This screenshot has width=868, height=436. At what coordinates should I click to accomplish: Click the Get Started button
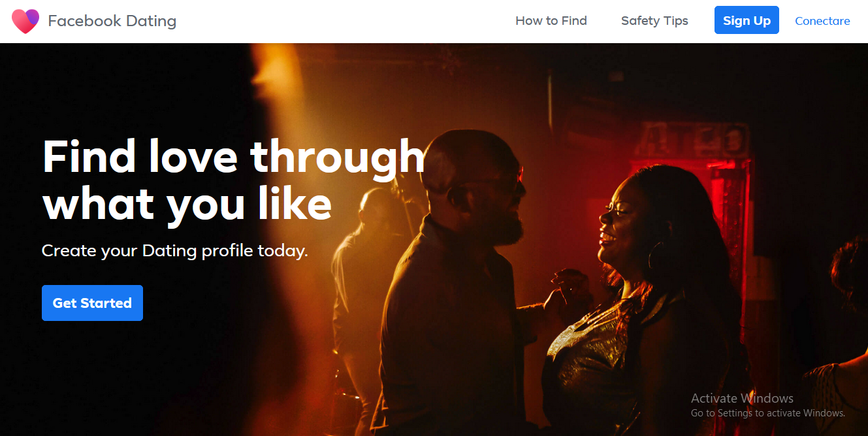coord(92,303)
